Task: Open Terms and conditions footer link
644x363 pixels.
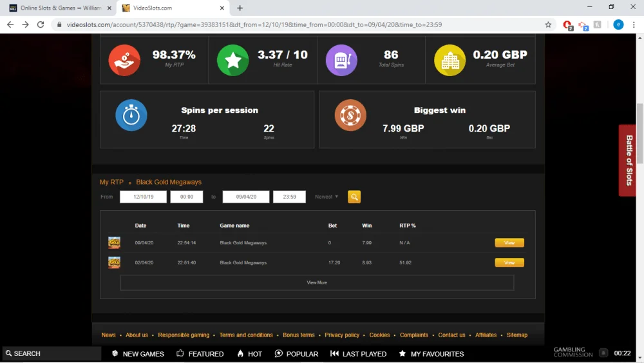Action: [246, 335]
